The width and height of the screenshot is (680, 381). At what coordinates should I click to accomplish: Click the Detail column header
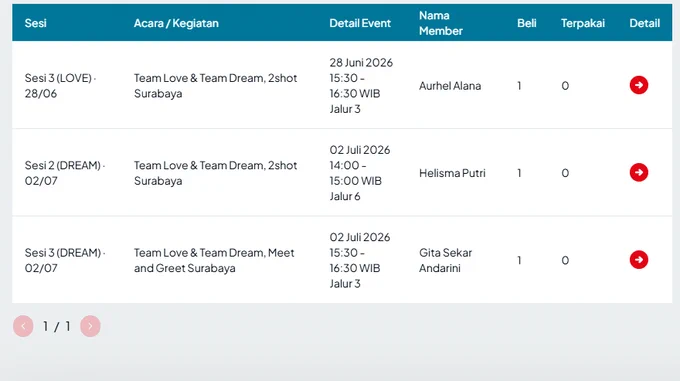(644, 23)
